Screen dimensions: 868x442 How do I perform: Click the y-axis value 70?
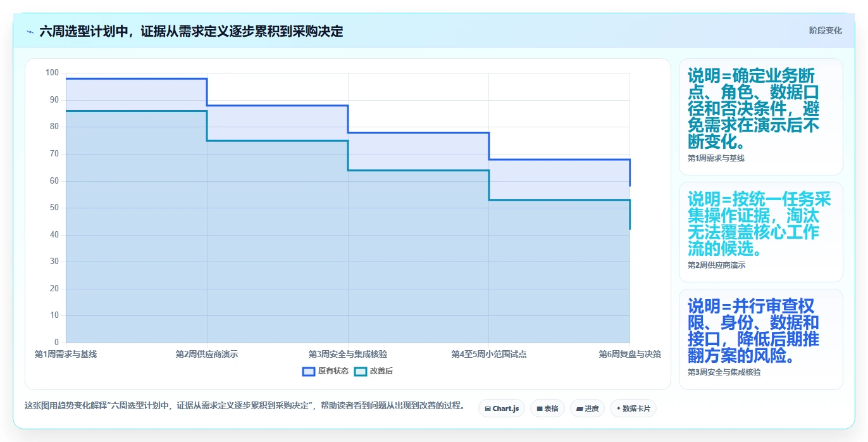54,154
